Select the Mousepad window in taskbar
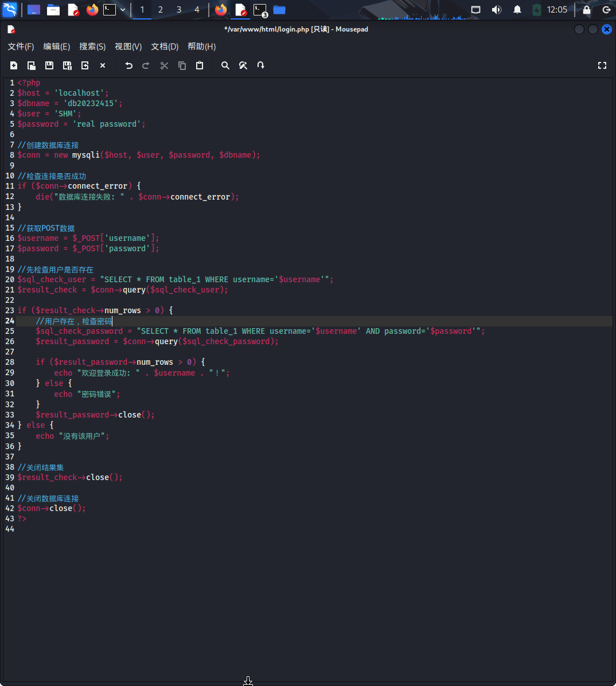This screenshot has height=686, width=616. click(x=241, y=10)
